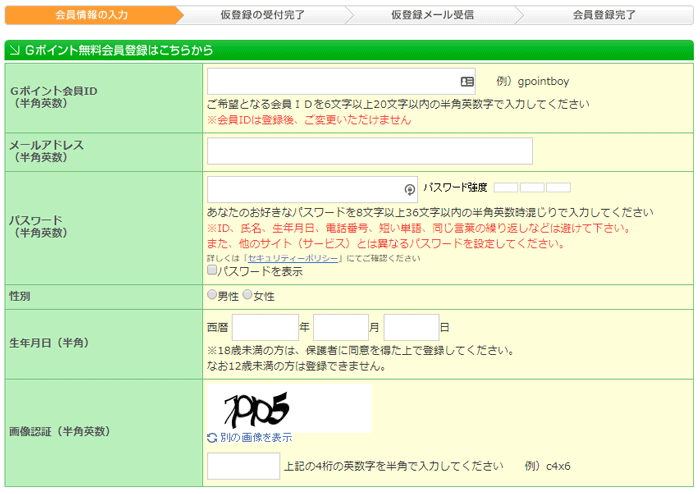
Task: Click the パスワード強度 label
Action: [455, 187]
